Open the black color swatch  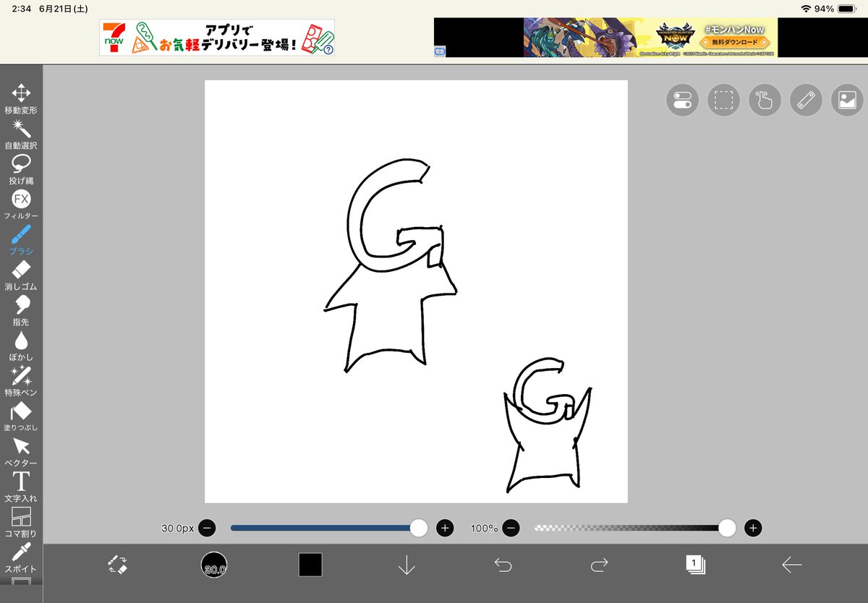pyautogui.click(x=310, y=566)
